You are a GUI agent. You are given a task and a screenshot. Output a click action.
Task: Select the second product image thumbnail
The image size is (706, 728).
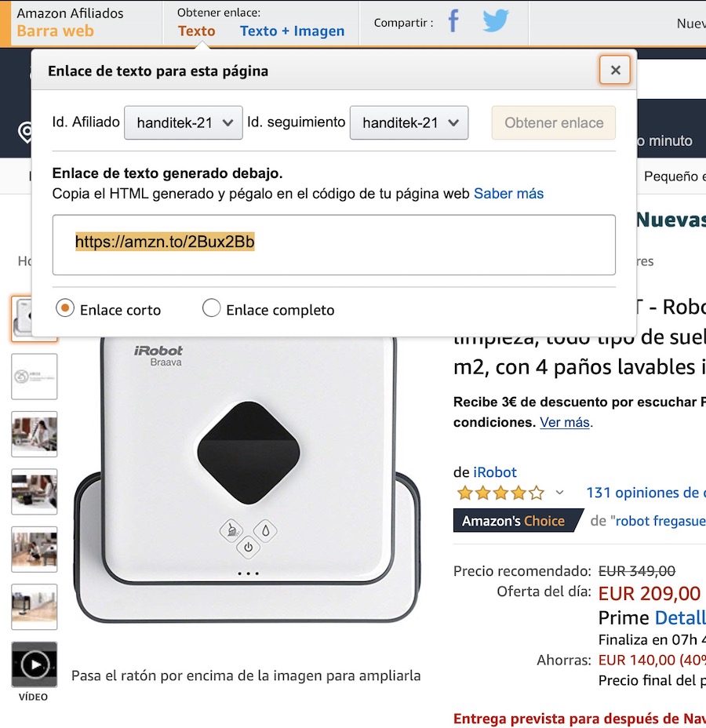tap(35, 377)
